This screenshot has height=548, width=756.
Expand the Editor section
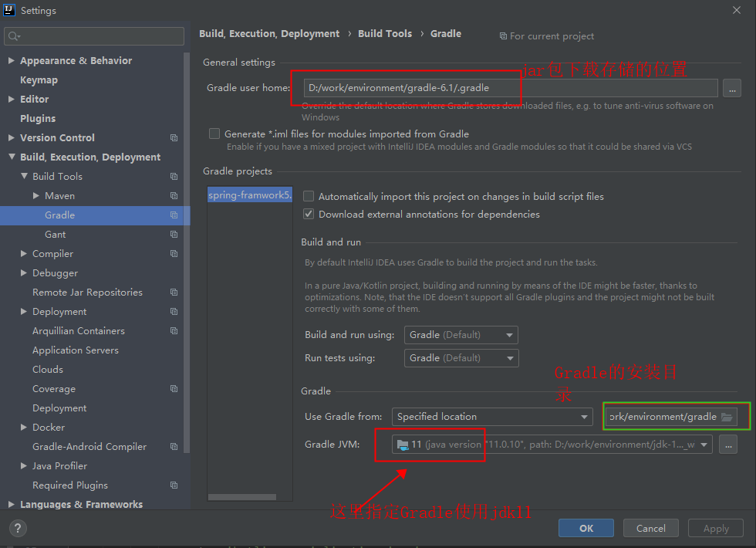[x=11, y=99]
